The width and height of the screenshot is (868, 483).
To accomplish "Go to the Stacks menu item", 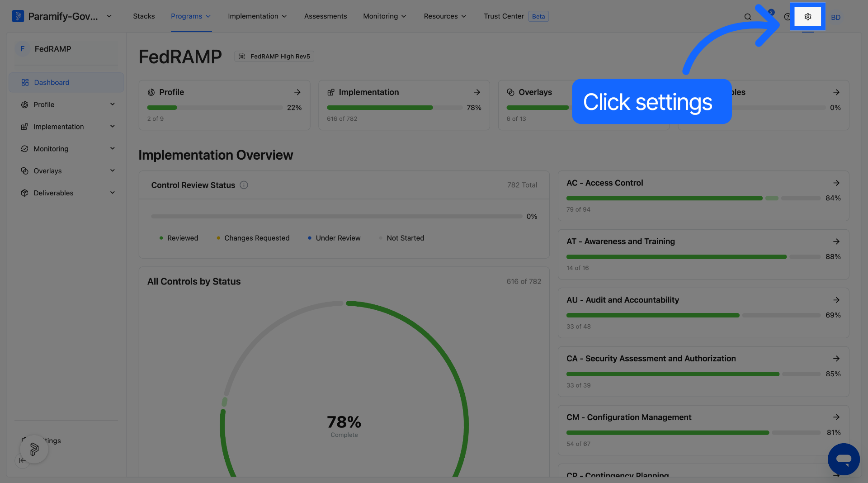I will pyautogui.click(x=144, y=16).
